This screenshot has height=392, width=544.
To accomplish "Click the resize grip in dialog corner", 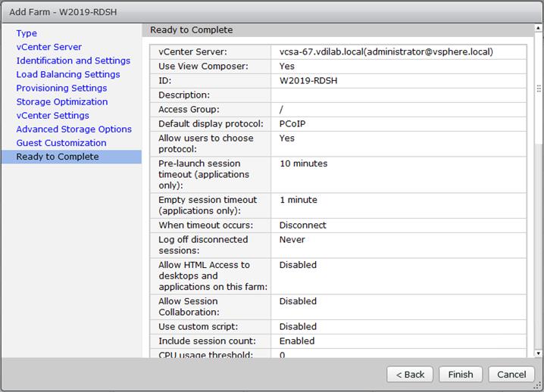I will coord(539,387).
